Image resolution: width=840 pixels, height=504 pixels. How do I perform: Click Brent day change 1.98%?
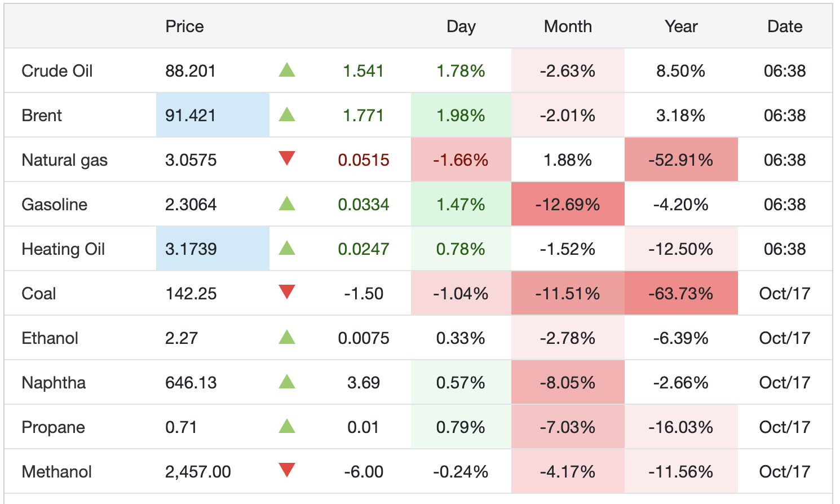click(x=461, y=116)
